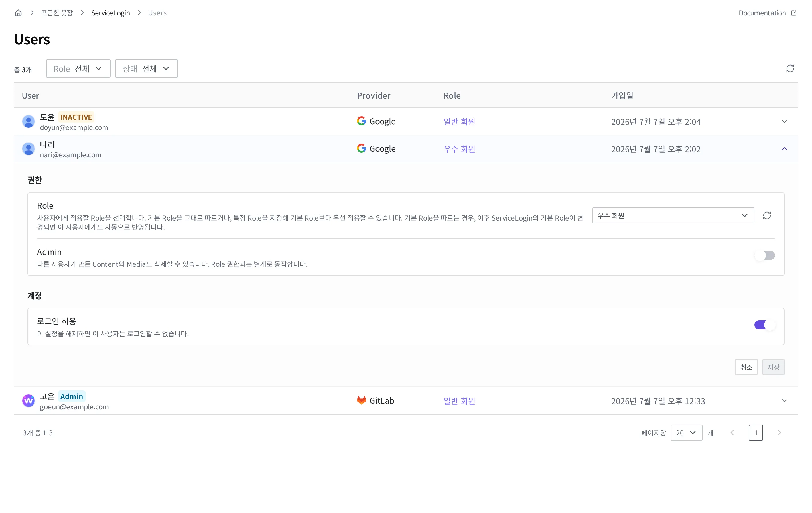This screenshot has width=812, height=513.
Task: Open the 우수 회원 Role select box
Action: tap(673, 215)
